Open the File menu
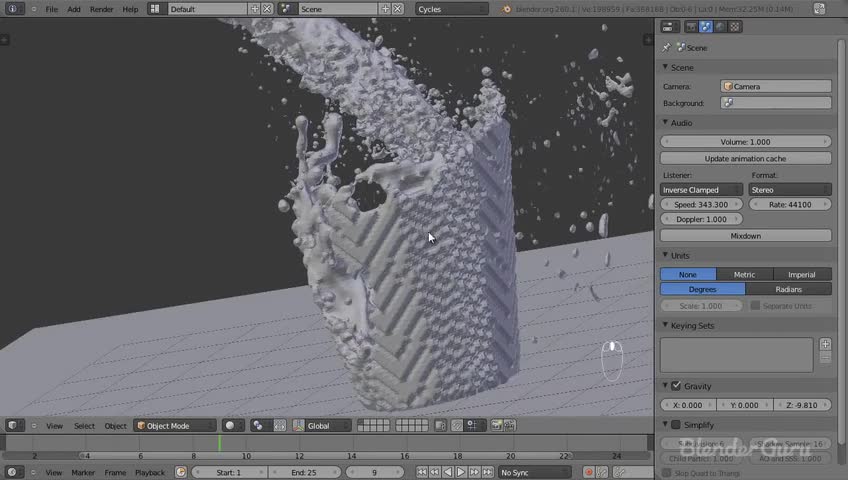 pos(51,9)
